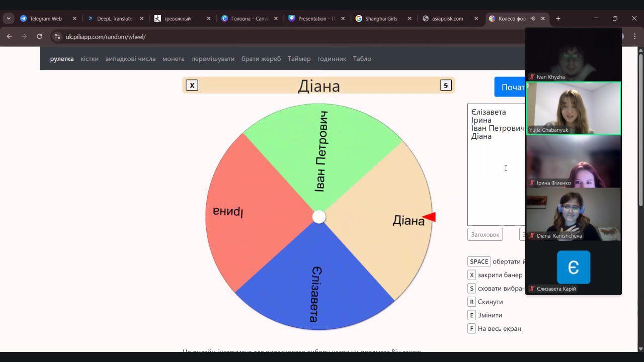
Task: Close the Telegram Web tab
Action: 74,19
